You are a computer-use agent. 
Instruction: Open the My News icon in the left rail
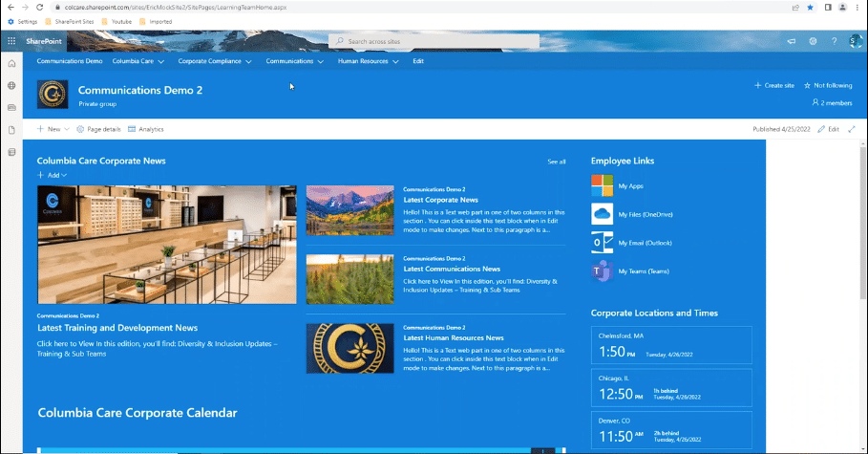pos(11,108)
